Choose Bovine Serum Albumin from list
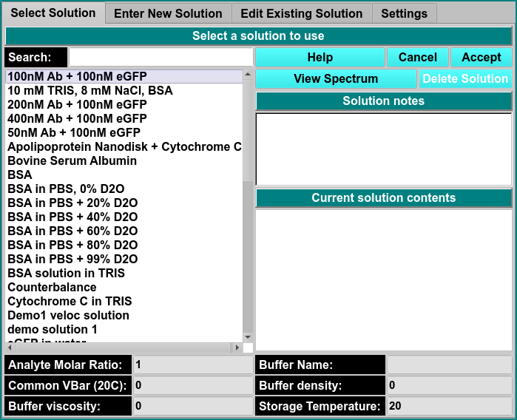The image size is (517, 420). [72, 160]
